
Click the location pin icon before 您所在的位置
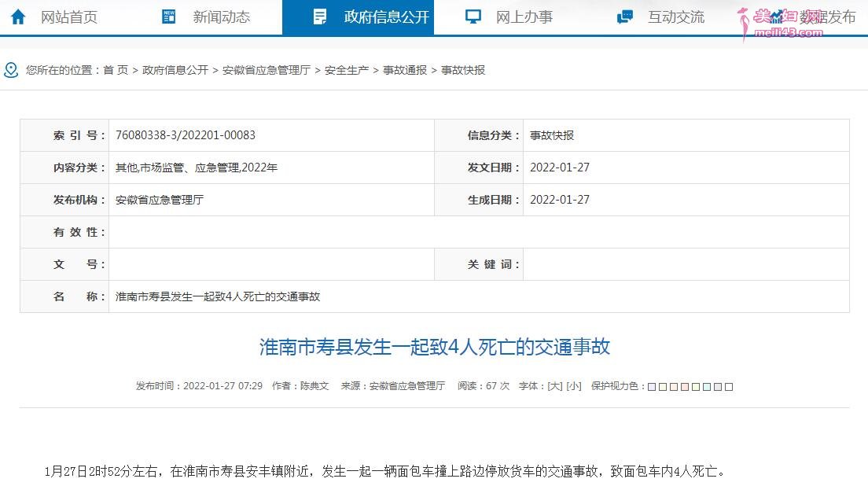point(11,70)
